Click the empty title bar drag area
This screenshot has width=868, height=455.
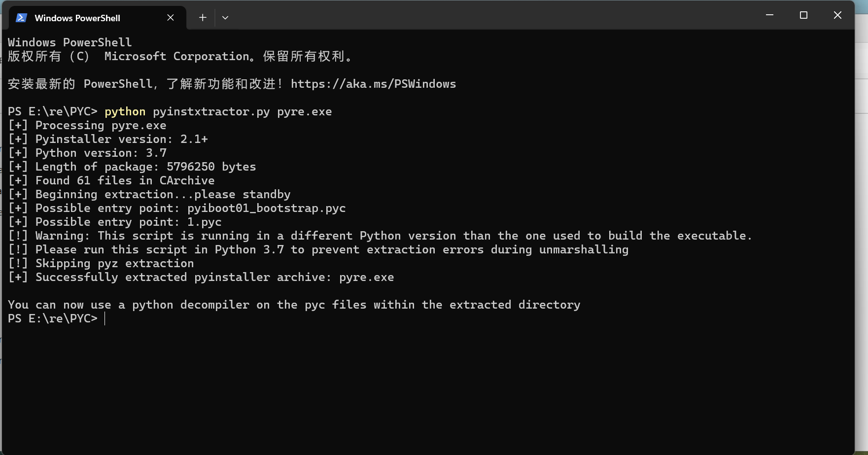[493, 16]
